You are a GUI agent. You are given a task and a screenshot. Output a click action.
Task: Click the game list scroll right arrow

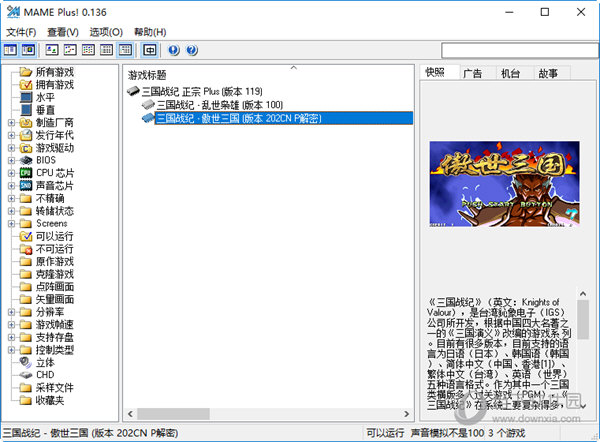[x=406, y=414]
